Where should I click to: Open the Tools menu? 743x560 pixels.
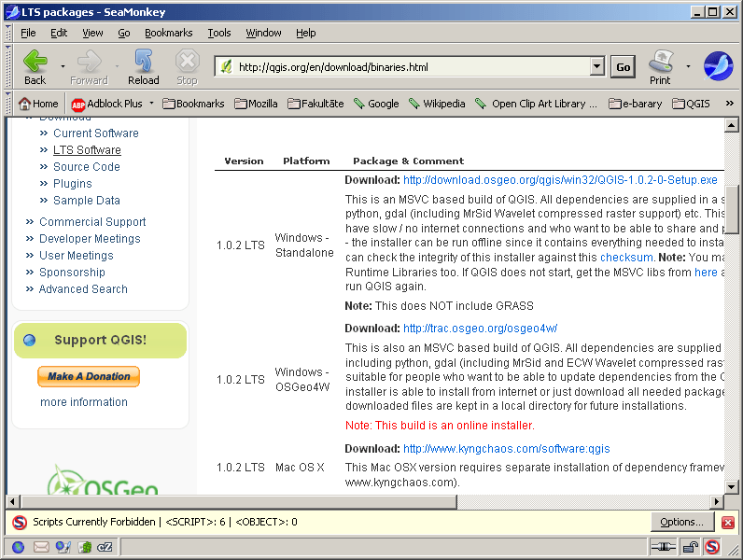219,33
